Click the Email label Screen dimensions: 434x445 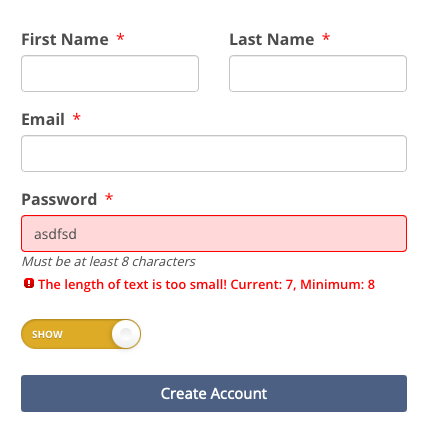point(43,119)
